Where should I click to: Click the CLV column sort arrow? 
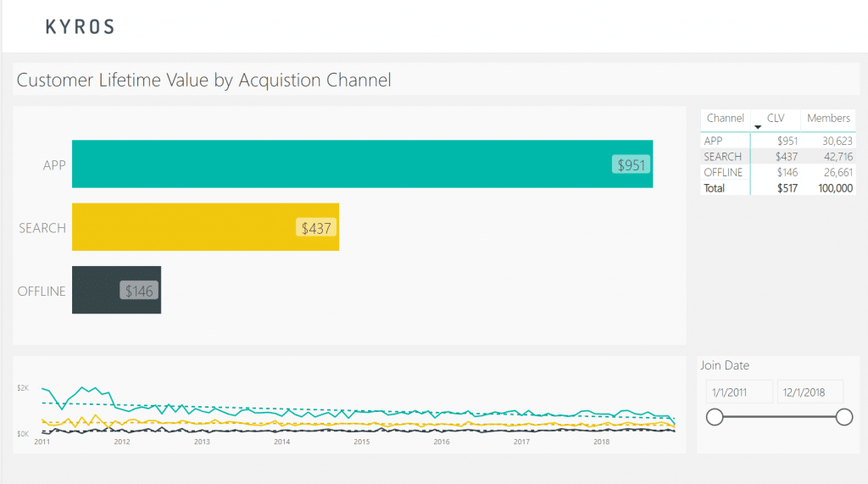[758, 126]
